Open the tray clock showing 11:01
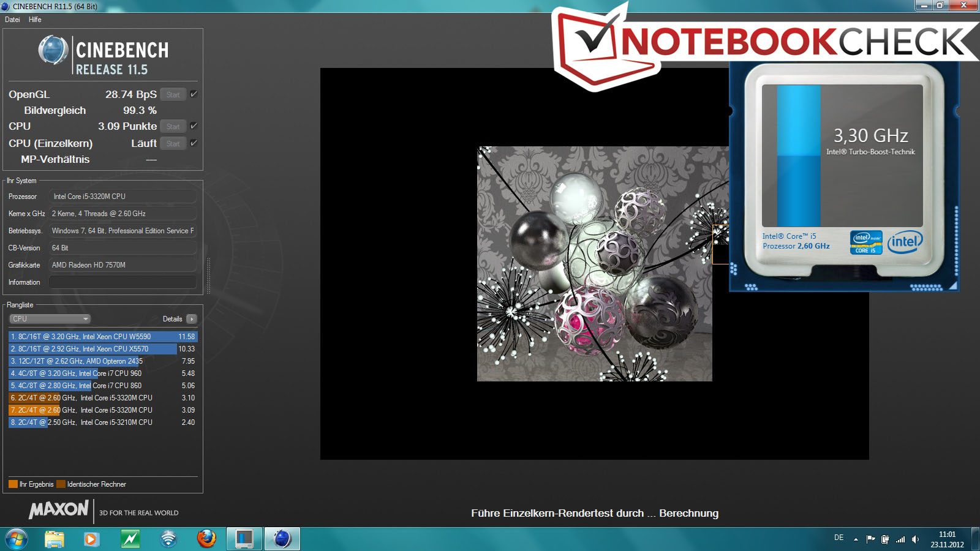The width and height of the screenshot is (980, 551). tap(947, 539)
